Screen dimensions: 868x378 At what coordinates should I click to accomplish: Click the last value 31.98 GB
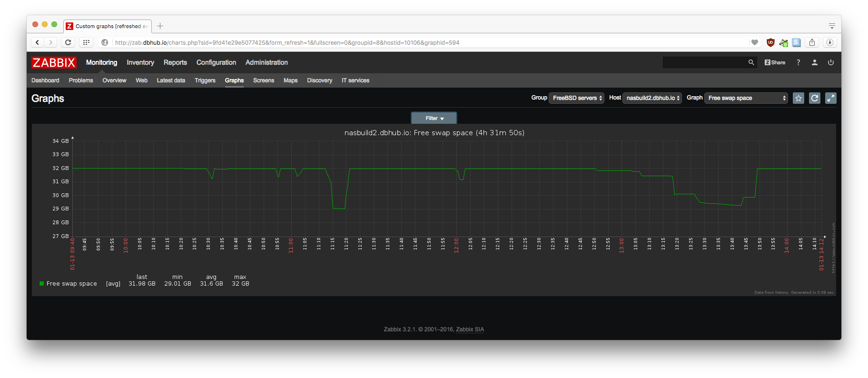tap(142, 284)
